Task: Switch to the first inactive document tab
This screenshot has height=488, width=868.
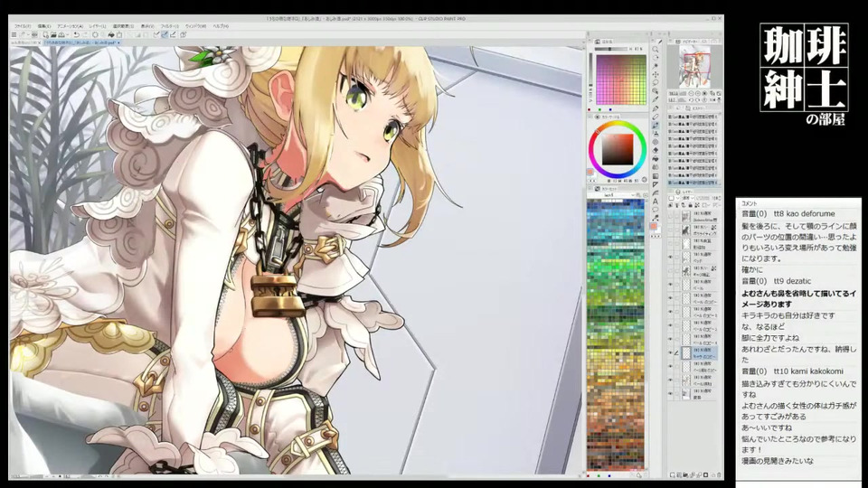Action: coord(24,42)
